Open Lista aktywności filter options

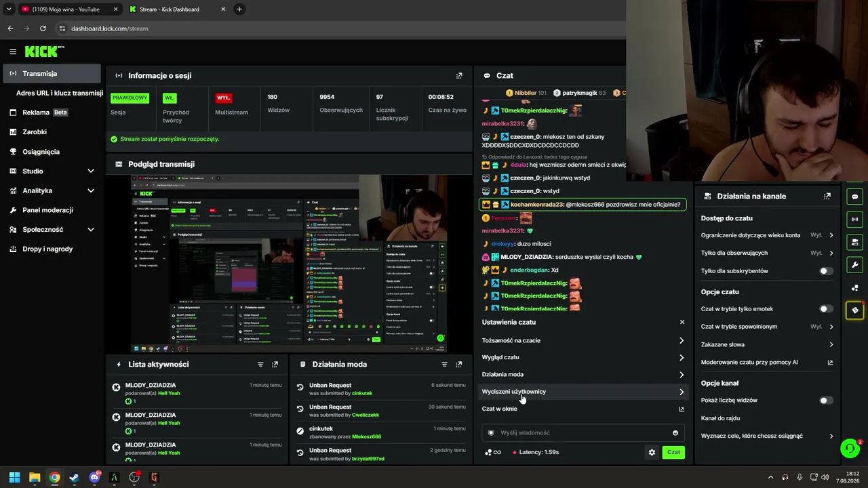pos(260,365)
